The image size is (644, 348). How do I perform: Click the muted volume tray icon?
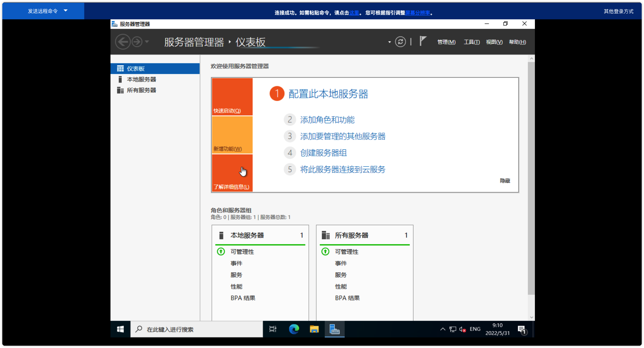pos(462,329)
